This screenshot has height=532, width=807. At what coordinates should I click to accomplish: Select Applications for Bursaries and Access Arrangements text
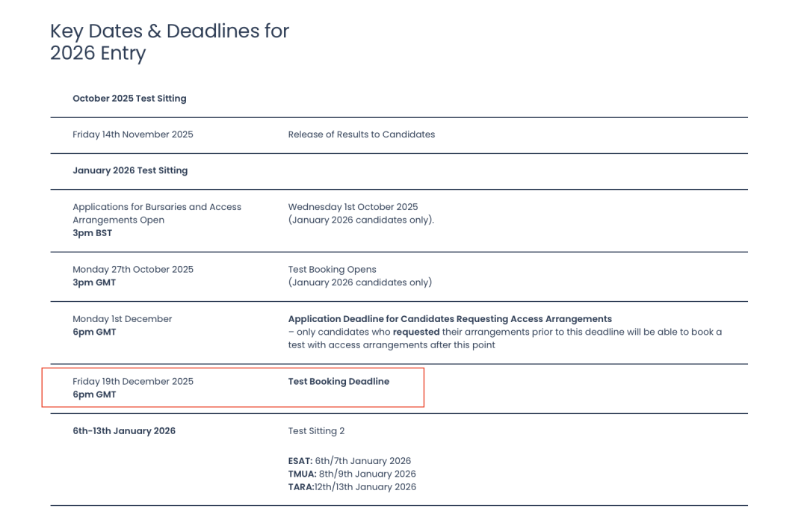click(x=157, y=213)
